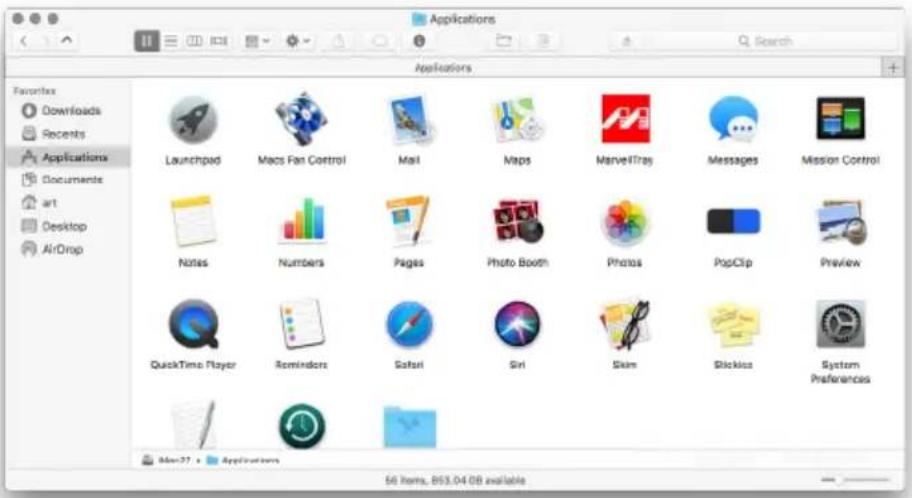The height and width of the screenshot is (498, 912).
Task: Click the Skim app icon
Action: 625,323
